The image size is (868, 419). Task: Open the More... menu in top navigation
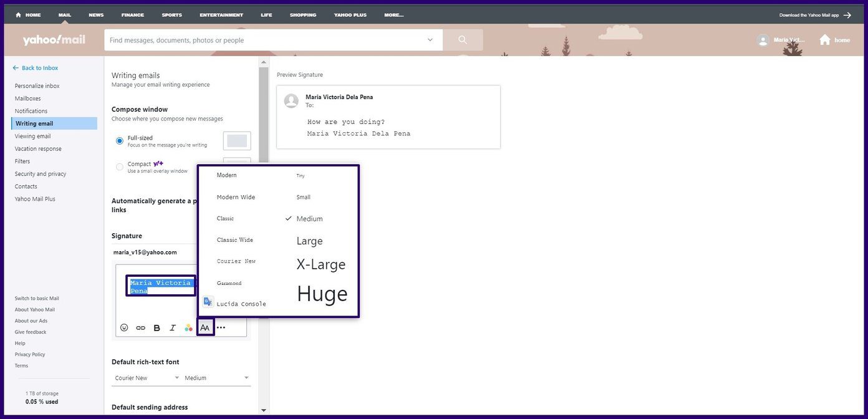click(x=393, y=15)
